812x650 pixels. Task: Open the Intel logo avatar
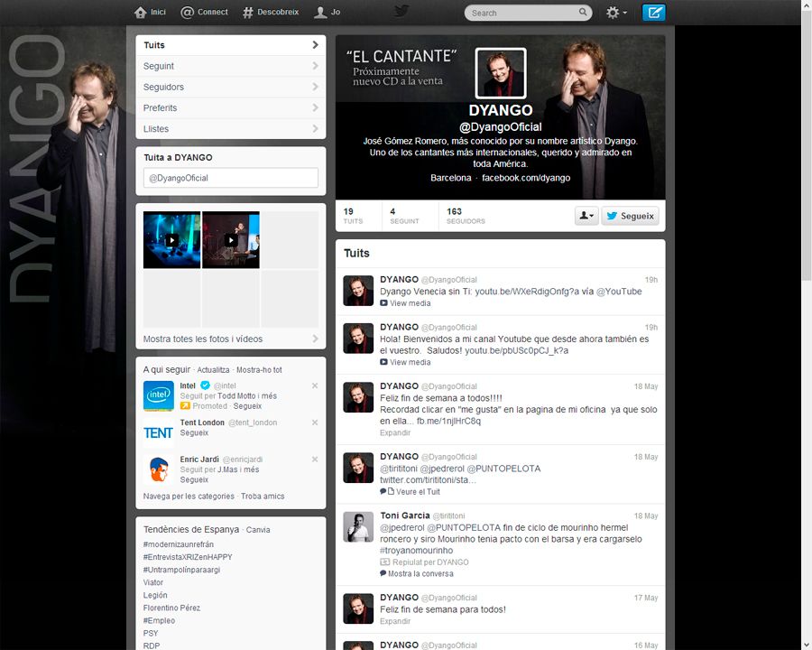tap(159, 396)
